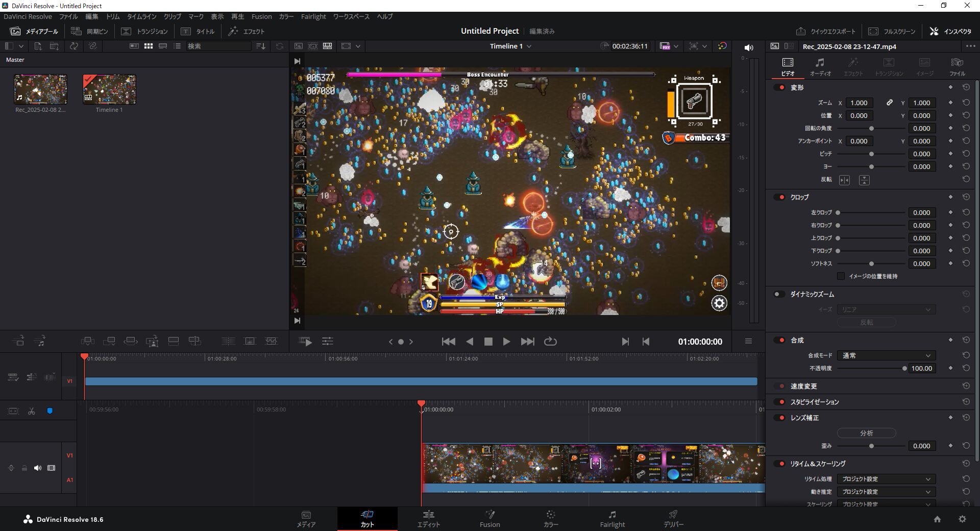Click the Quick Export button
Screen dimensions: 980x531
click(x=825, y=31)
